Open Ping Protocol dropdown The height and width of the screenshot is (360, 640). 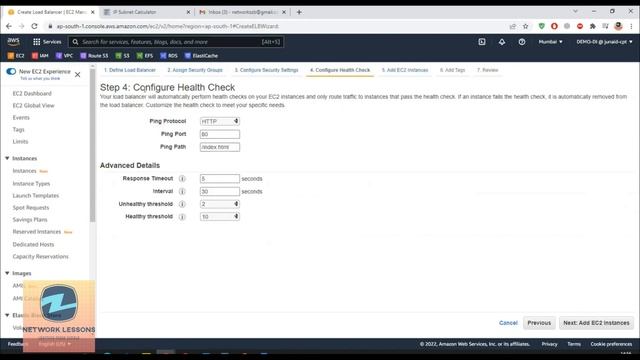click(220, 121)
